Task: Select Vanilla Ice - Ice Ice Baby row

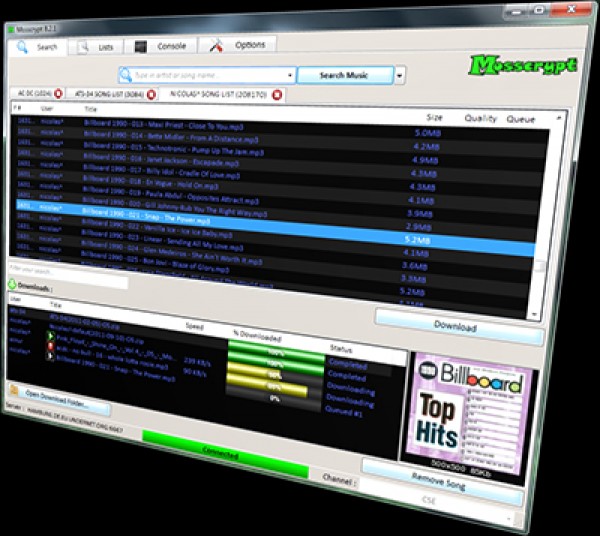Action: tap(274, 239)
